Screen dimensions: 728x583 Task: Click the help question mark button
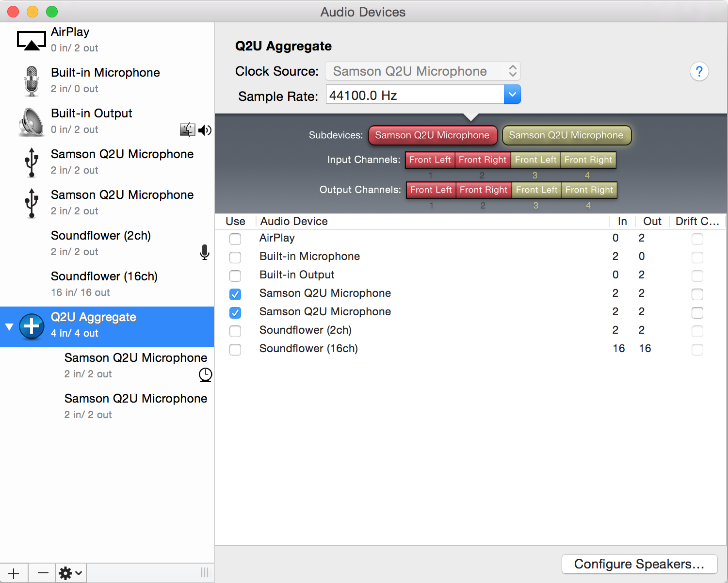(699, 72)
